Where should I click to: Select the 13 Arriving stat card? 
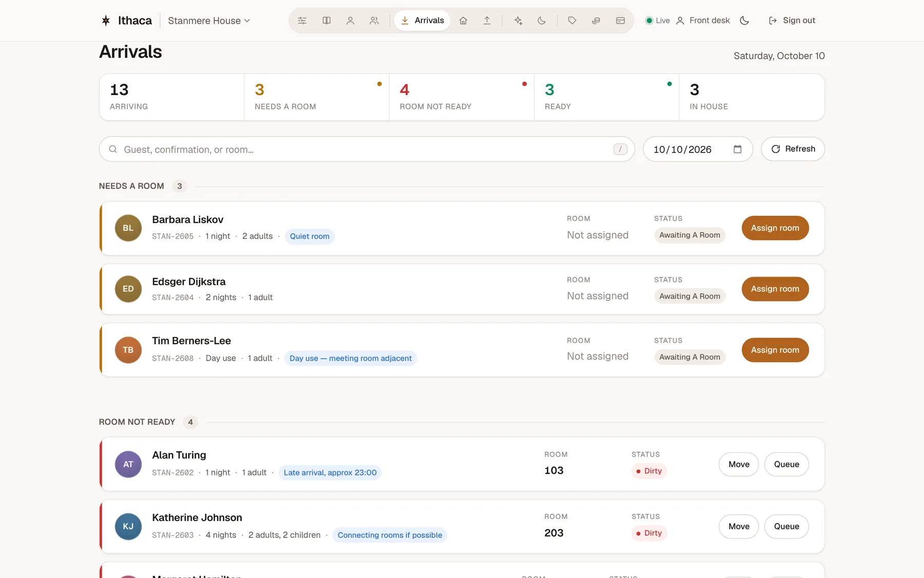[x=171, y=97]
